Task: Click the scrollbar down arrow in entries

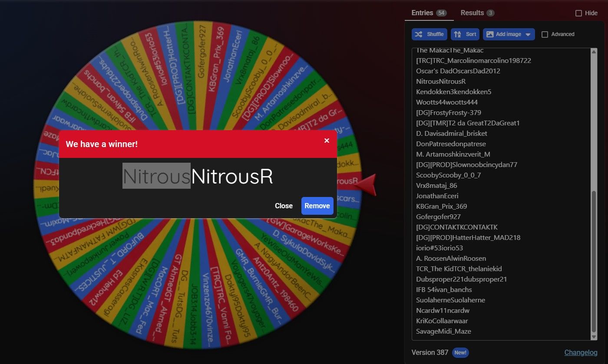Action: (x=594, y=337)
